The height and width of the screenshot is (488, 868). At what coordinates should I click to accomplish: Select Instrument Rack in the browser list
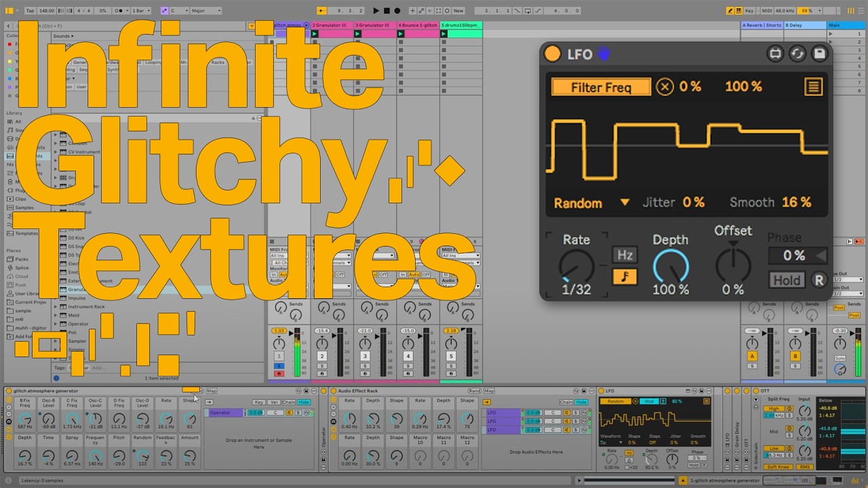[x=86, y=306]
